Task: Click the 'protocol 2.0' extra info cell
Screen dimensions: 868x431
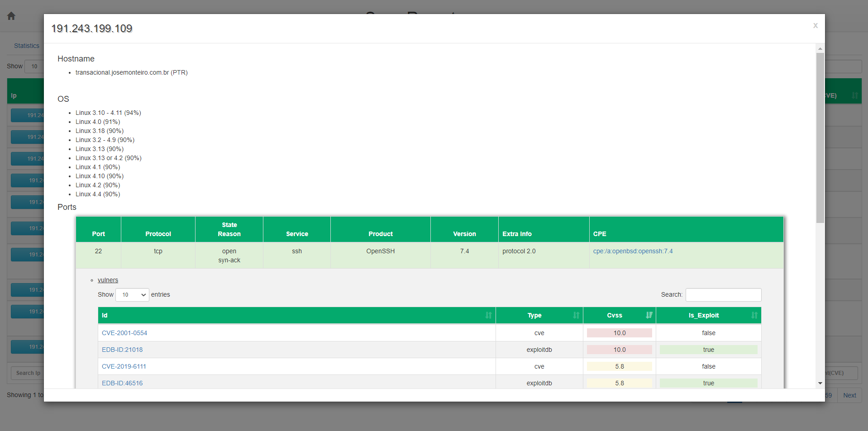Action: 544,256
